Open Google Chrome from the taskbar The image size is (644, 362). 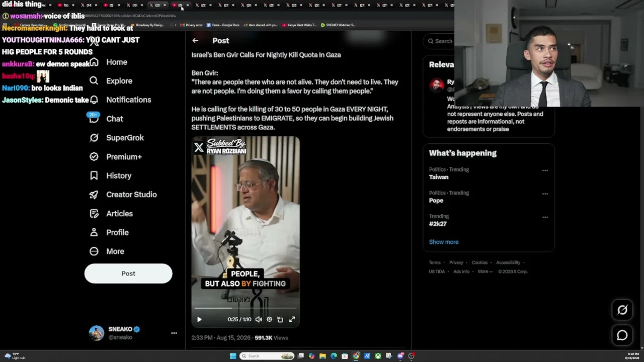pos(356,356)
